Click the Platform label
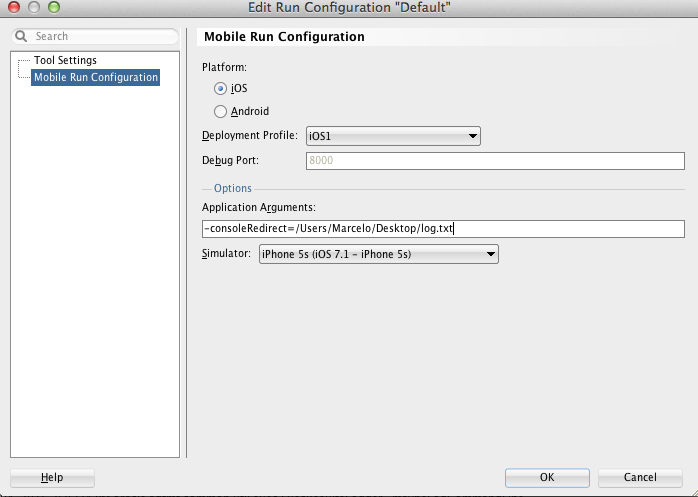The height and width of the screenshot is (497, 698). (x=224, y=67)
